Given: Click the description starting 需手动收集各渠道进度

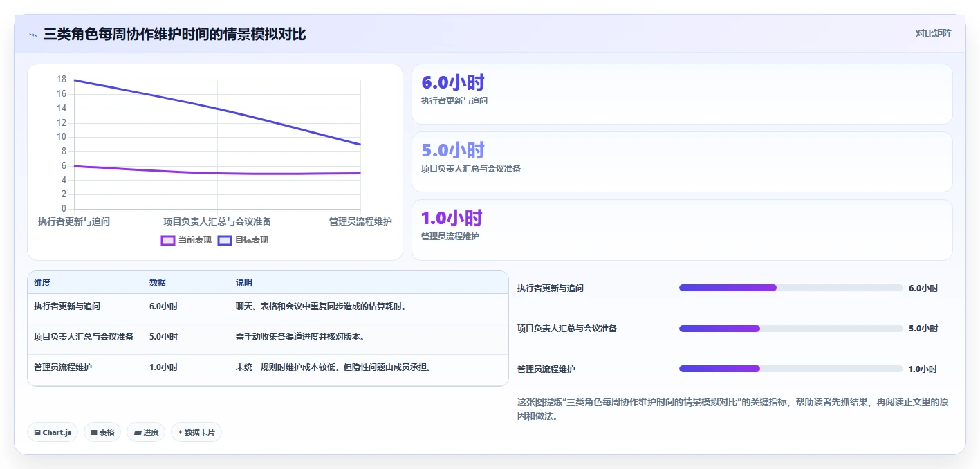Looking at the screenshot, I should click(300, 337).
